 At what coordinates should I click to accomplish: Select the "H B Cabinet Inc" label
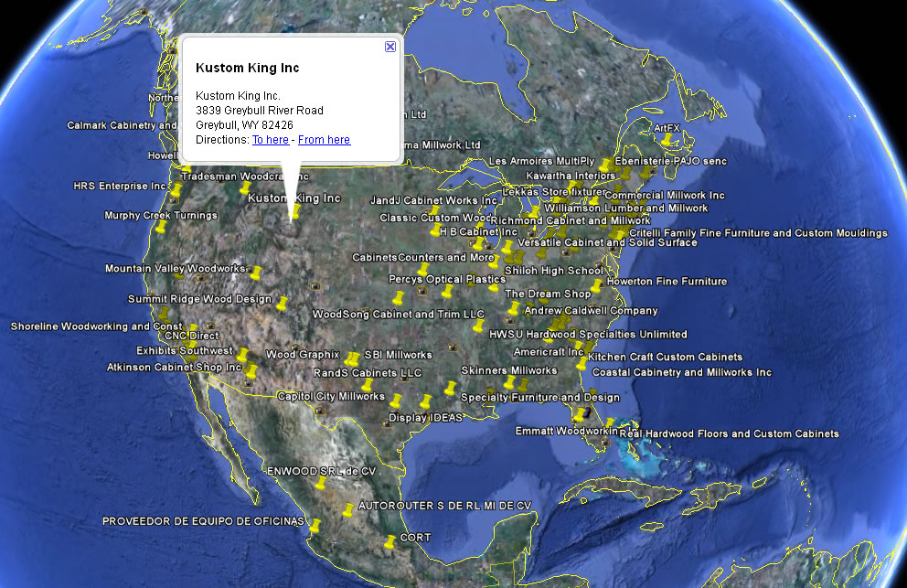point(478,232)
